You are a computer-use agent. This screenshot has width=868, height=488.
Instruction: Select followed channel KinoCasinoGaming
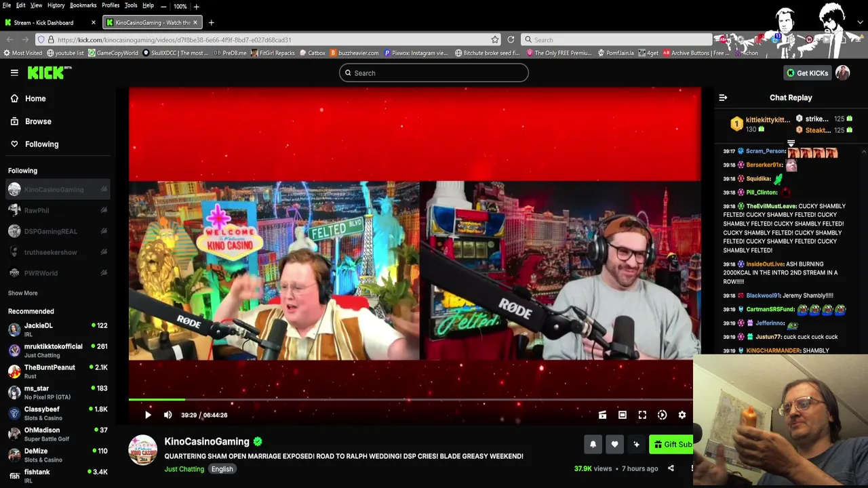click(x=58, y=190)
